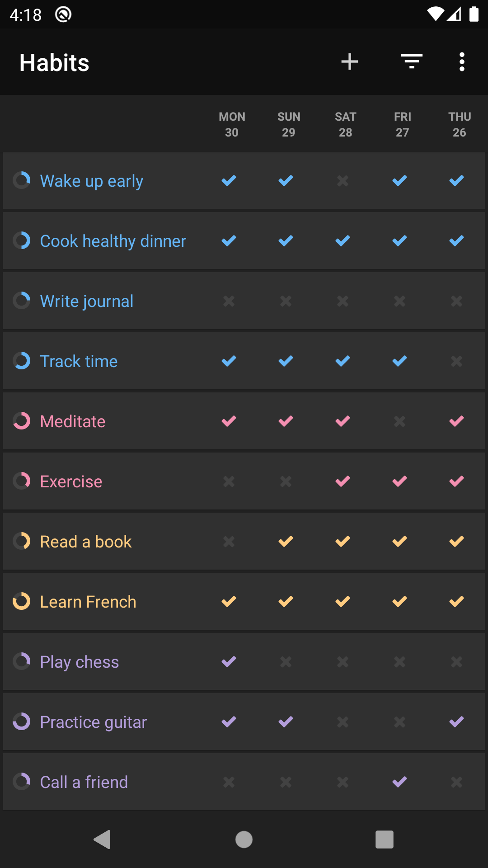Viewport: 488px width, 868px height.
Task: Open the three-dot overflow menu
Action: 461,62
